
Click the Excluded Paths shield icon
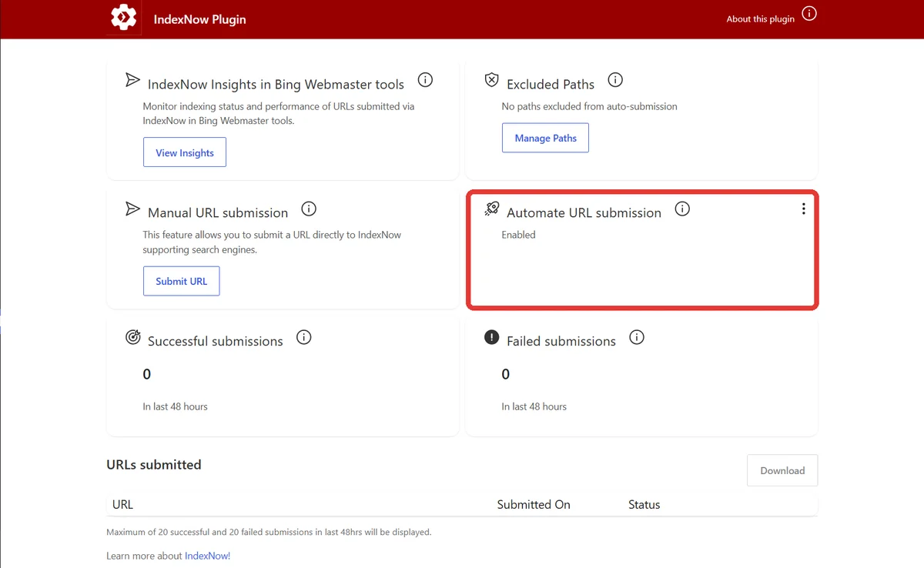tap(491, 80)
